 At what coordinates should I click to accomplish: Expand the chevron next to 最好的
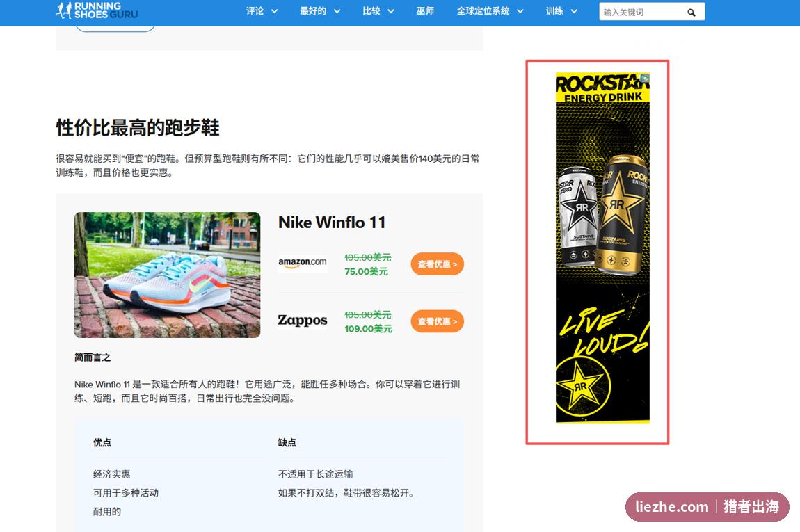(337, 11)
